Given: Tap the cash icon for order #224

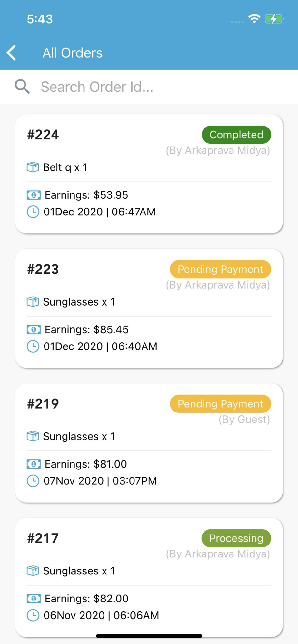Looking at the screenshot, I should 34,195.
